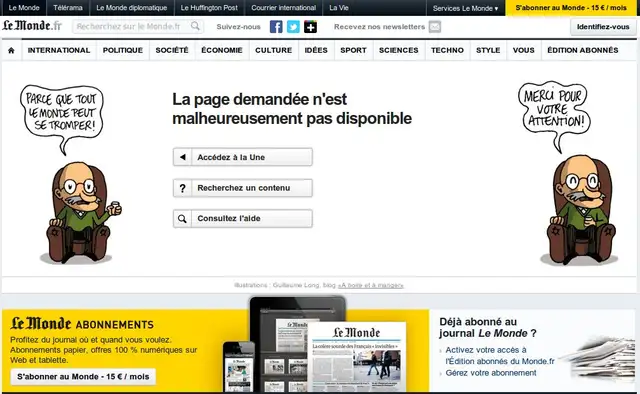
Task: Expand the Services Le Monde dropdown
Action: pos(465,8)
